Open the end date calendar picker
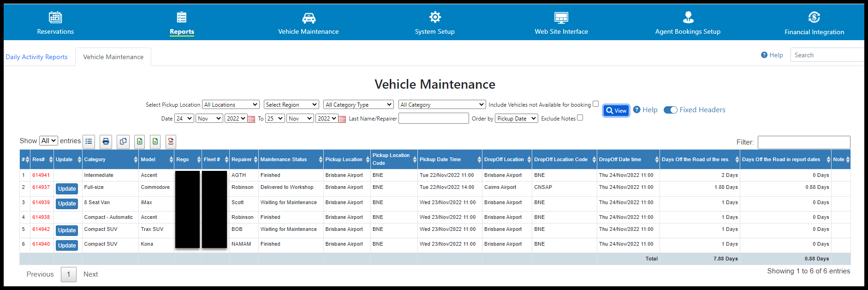Viewport: 868px width, 290px height. (x=342, y=119)
